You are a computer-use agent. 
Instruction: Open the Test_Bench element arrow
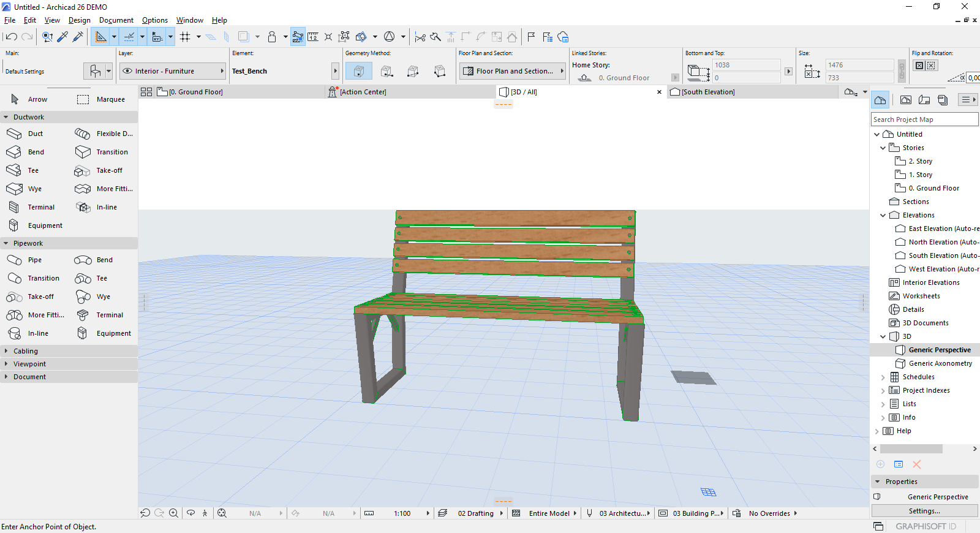[x=335, y=71]
